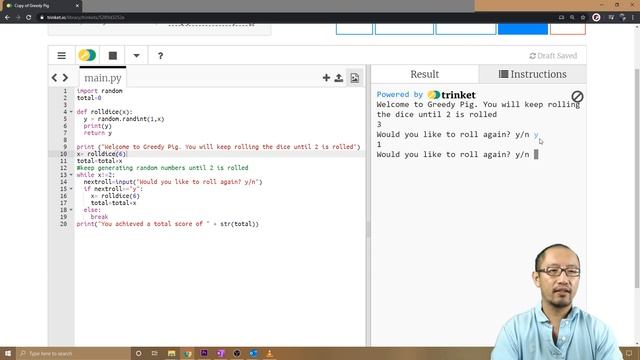Switch to the Result tab
The width and height of the screenshot is (640, 360).
(x=424, y=74)
